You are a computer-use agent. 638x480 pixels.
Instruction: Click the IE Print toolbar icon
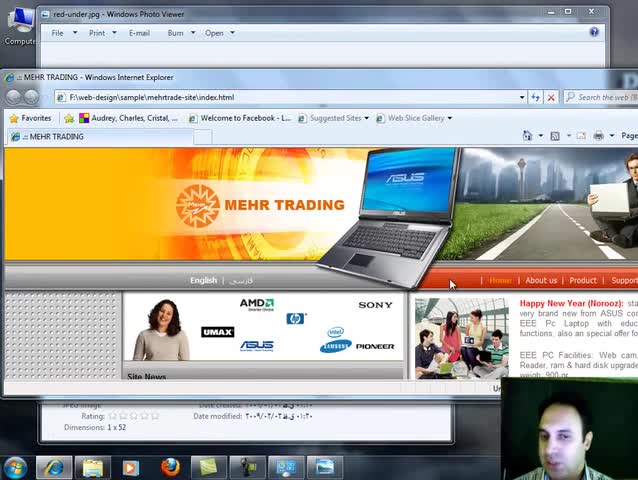[x=598, y=135]
